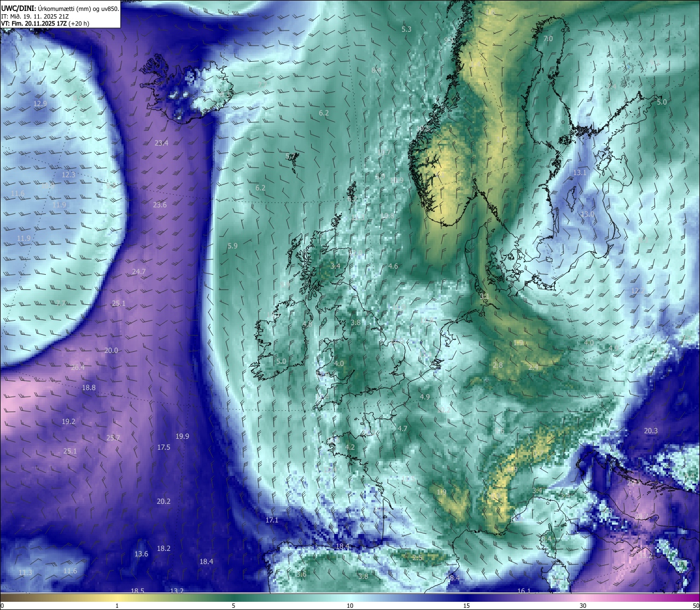Image resolution: width=700 pixels, height=610 pixels.
Task: Click the 23.6 map value
Action: [x=160, y=205]
